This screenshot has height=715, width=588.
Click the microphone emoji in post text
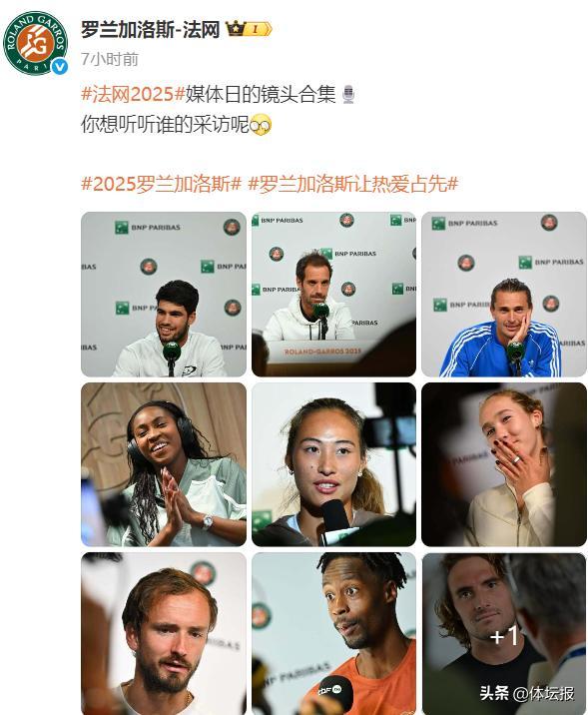(348, 95)
